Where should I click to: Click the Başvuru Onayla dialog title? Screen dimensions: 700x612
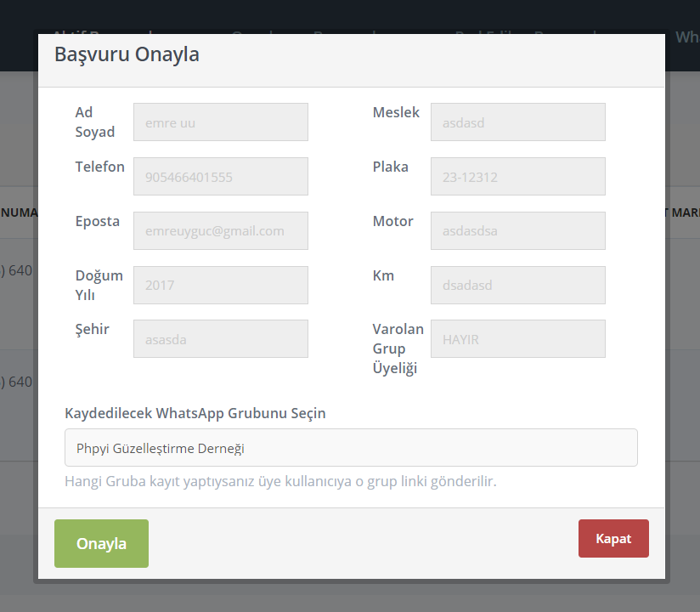pos(127,54)
